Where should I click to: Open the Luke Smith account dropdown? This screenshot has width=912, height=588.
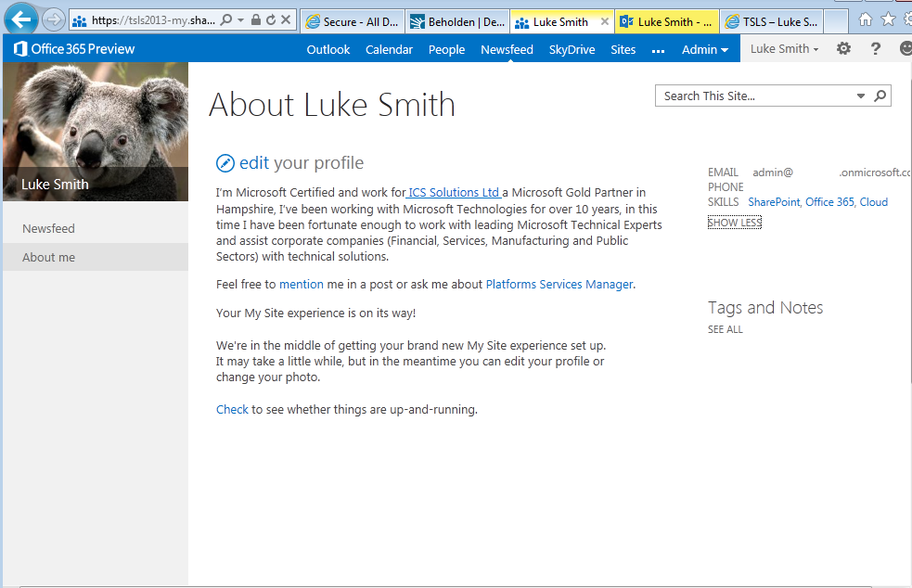click(784, 49)
